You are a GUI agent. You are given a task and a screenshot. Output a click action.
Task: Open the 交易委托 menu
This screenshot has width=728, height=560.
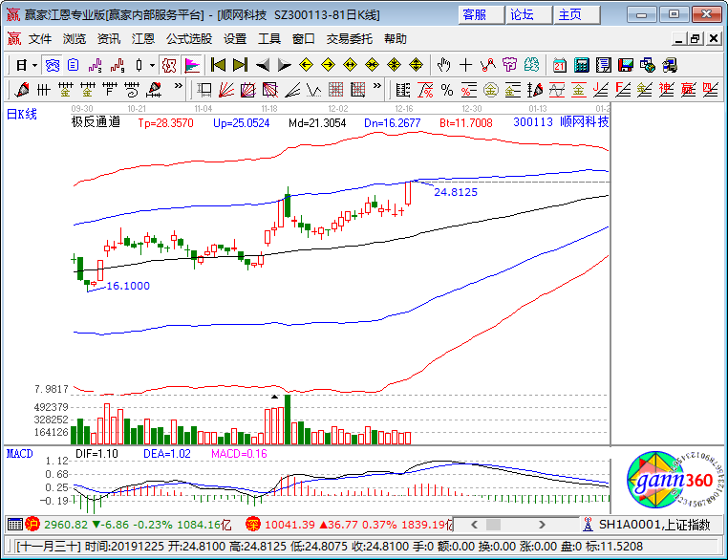(x=349, y=39)
